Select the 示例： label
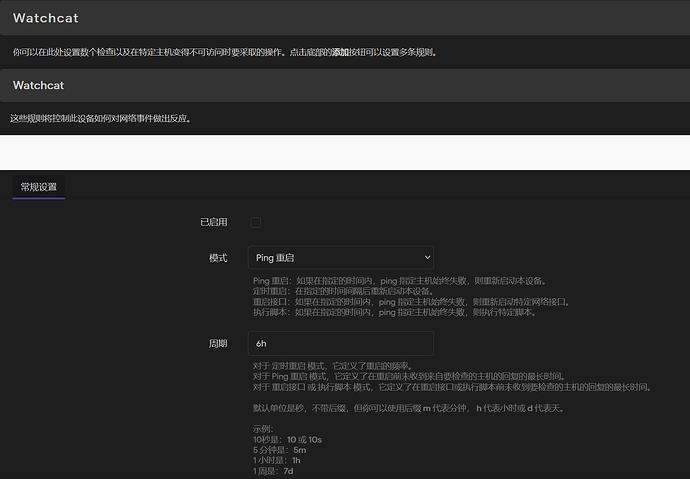The width and height of the screenshot is (690, 479). [263, 428]
